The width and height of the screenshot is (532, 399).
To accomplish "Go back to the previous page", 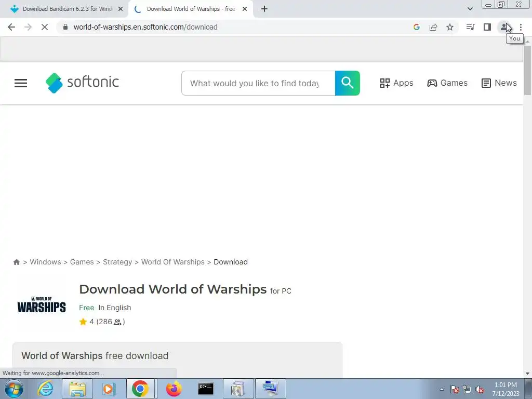I will point(11,27).
